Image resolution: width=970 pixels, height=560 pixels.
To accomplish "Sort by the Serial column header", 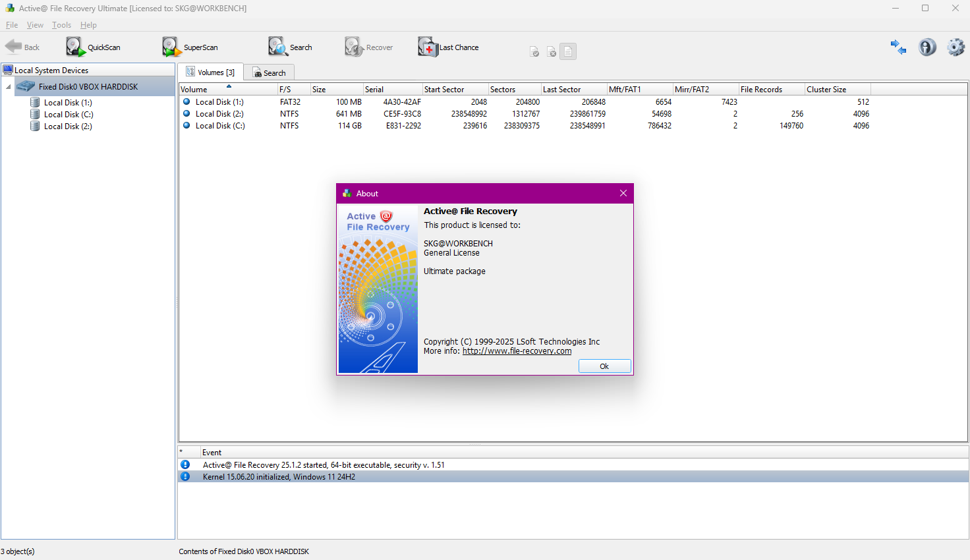I will point(393,89).
